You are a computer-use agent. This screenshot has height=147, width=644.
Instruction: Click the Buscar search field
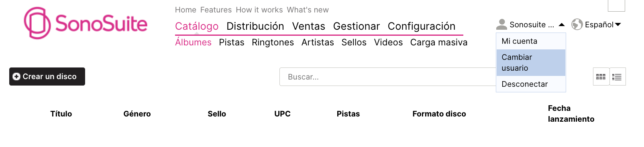[x=388, y=77]
